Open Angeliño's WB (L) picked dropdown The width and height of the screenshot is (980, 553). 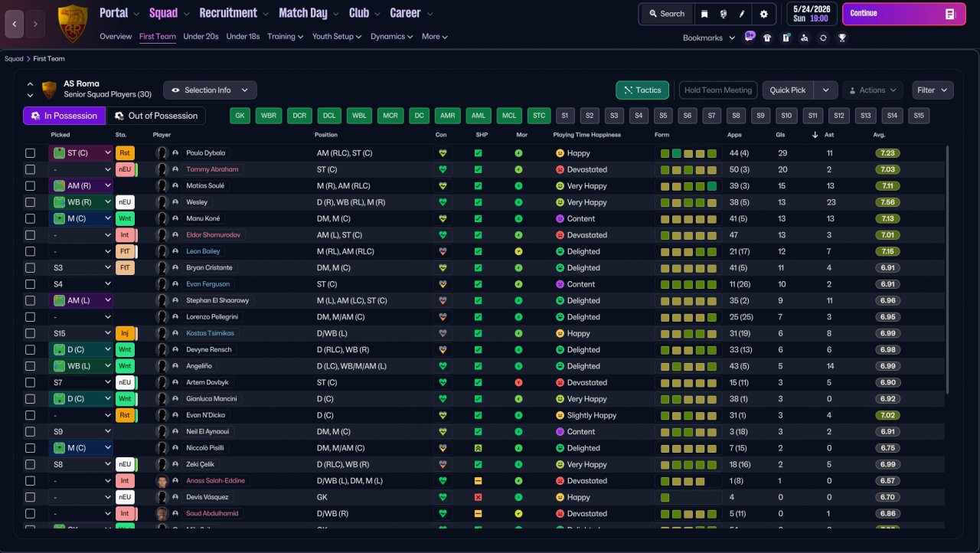coord(81,366)
